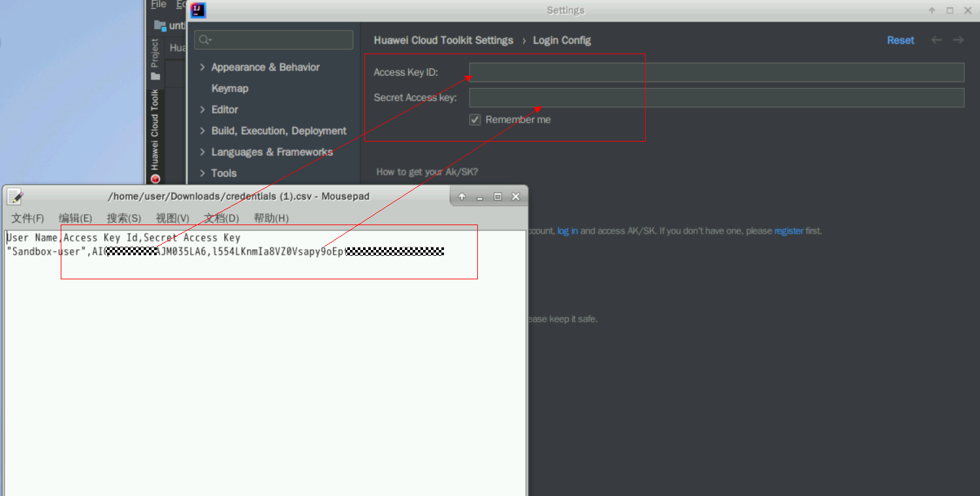Follow the register link
980x496 pixels.
[x=788, y=231]
